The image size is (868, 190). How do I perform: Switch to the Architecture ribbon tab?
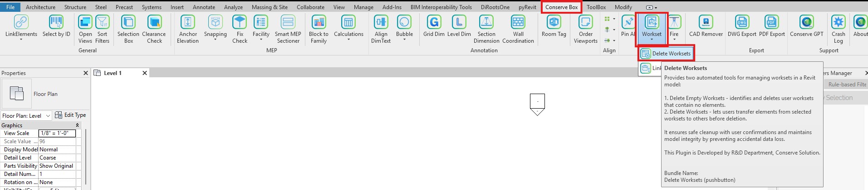pos(40,7)
